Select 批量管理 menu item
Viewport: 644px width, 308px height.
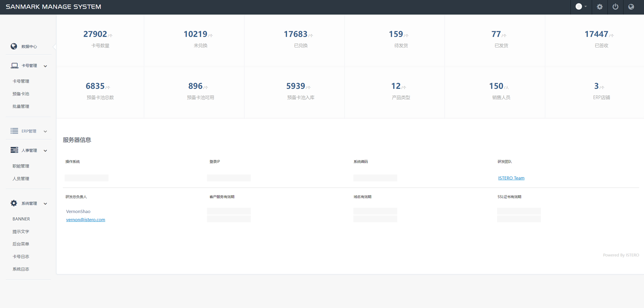coord(21,106)
